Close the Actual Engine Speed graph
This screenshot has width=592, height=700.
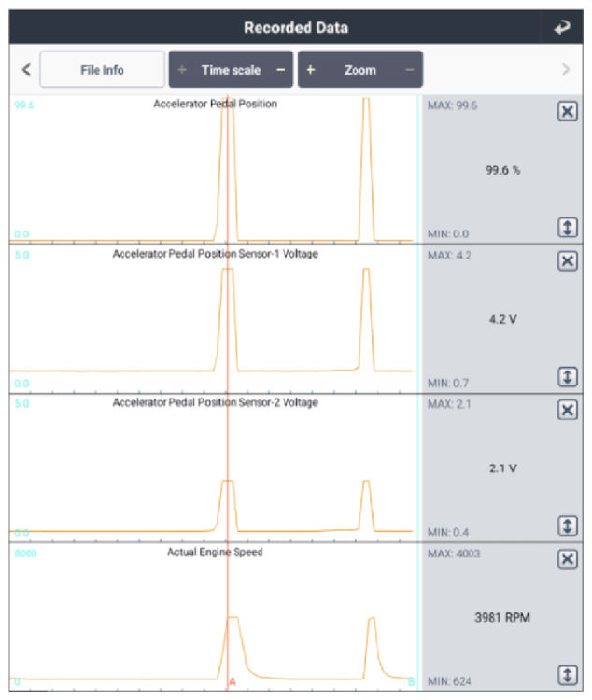[567, 559]
